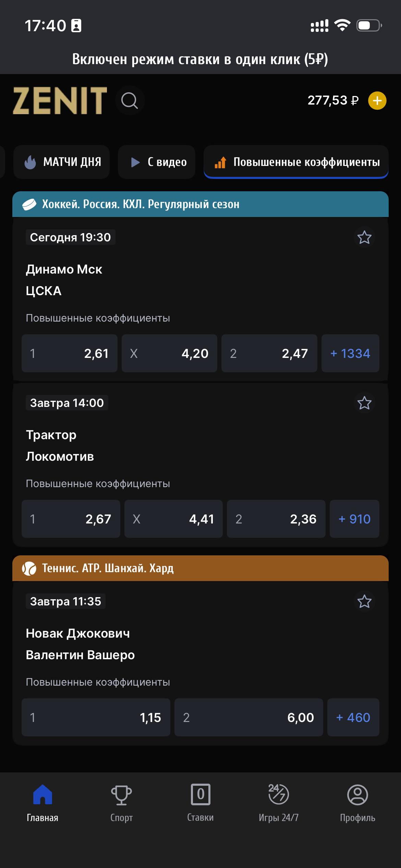401x868 pixels.
Task: Add Джокович – Вашеро match to favorites
Action: [364, 601]
